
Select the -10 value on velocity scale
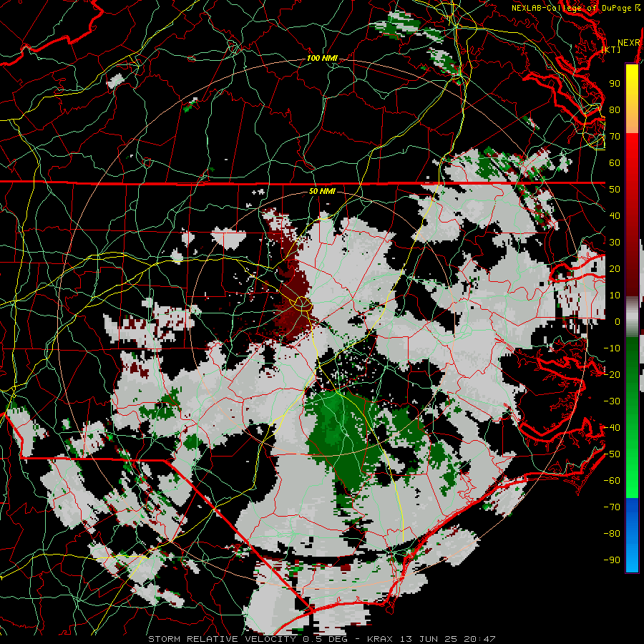click(x=612, y=348)
